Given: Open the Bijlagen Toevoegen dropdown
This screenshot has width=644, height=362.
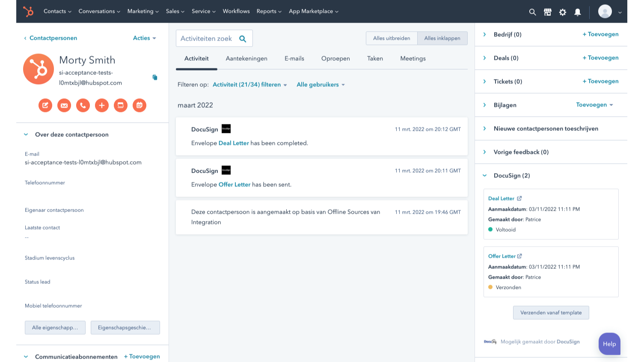Looking at the screenshot, I should pos(595,105).
